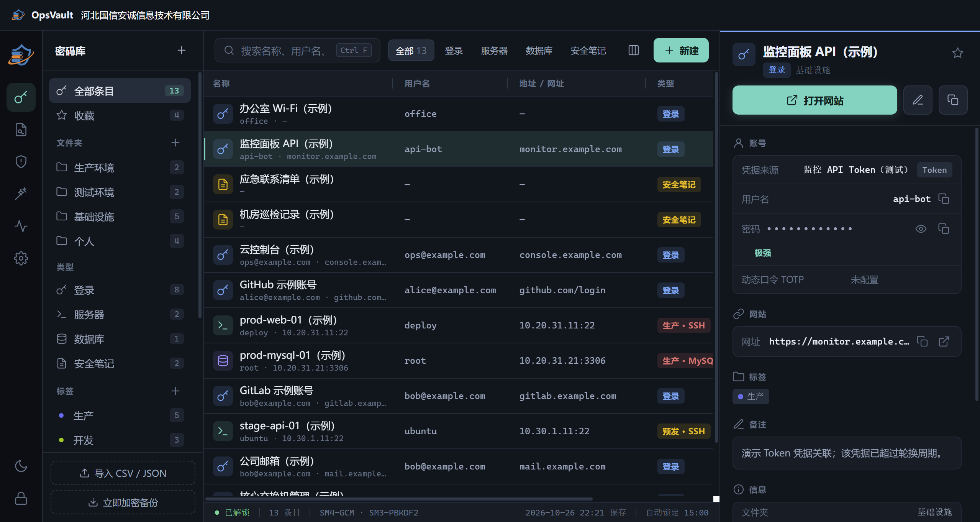Click terminal icon of prod-web-01 row

point(223,325)
